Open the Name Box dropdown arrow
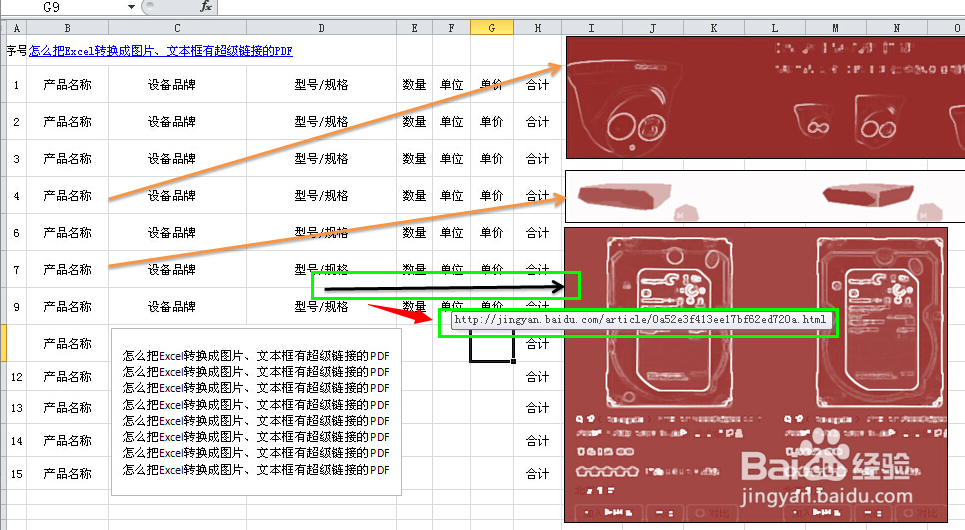 [x=131, y=7]
